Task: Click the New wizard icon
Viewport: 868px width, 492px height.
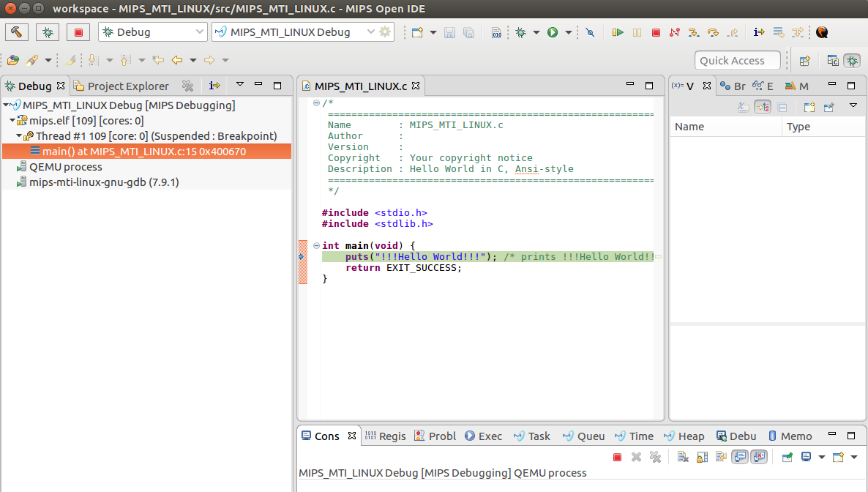Action: pyautogui.click(x=417, y=33)
